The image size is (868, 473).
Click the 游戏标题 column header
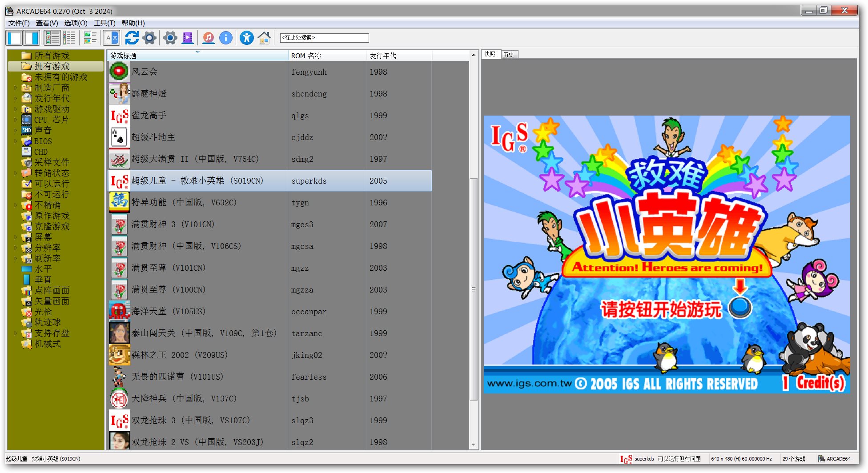point(197,56)
